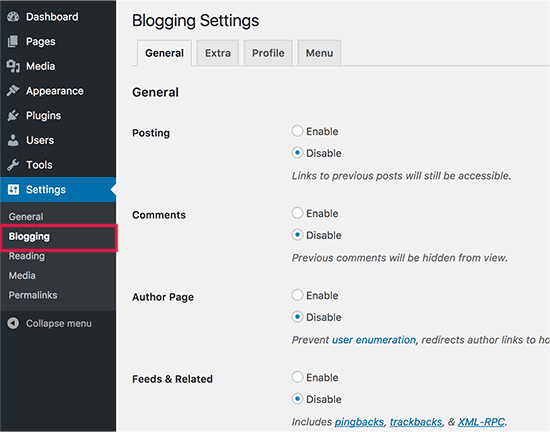The image size is (550, 432).
Task: Select the Appearance paintbrush icon
Action: [x=13, y=90]
